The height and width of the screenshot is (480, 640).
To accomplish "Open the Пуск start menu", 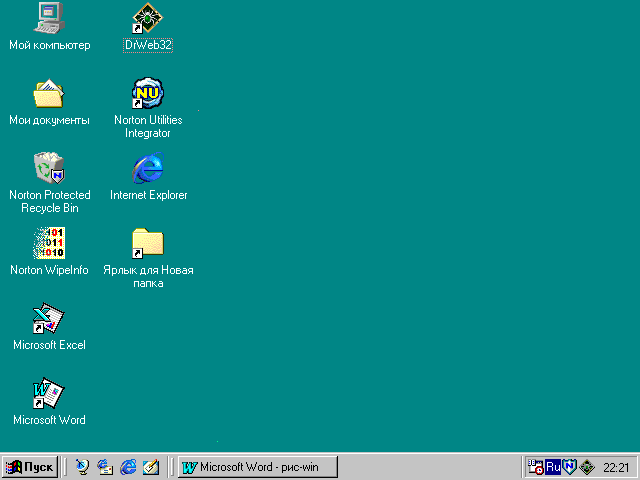I will point(30,467).
